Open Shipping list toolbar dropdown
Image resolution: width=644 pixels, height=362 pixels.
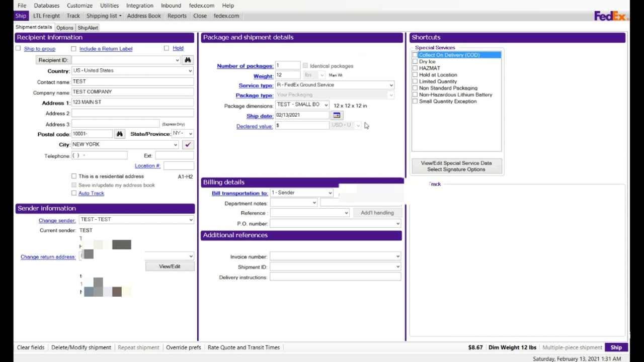[x=104, y=16]
